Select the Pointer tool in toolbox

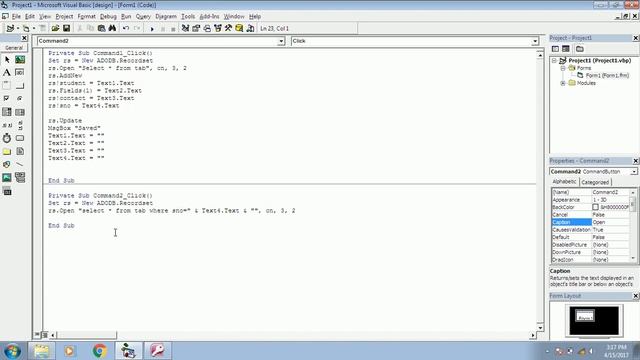point(7,60)
